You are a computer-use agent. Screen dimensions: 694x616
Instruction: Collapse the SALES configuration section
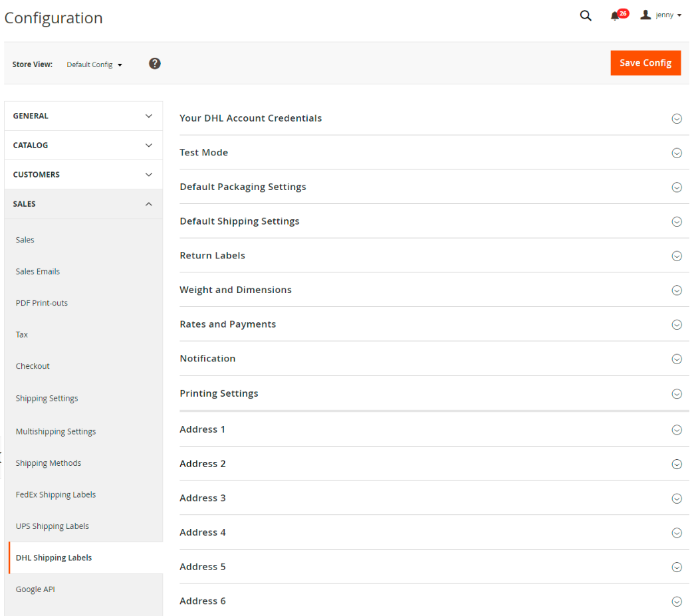point(83,204)
